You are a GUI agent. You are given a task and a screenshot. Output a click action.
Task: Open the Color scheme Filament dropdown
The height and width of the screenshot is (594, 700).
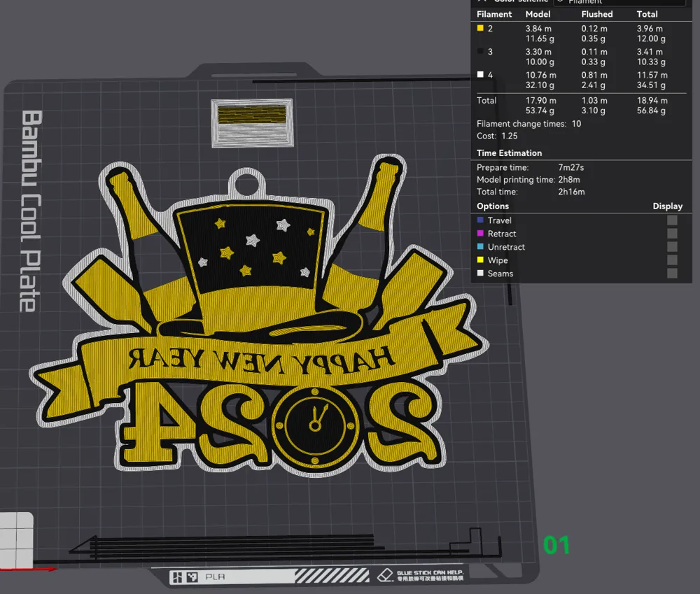point(617,2)
